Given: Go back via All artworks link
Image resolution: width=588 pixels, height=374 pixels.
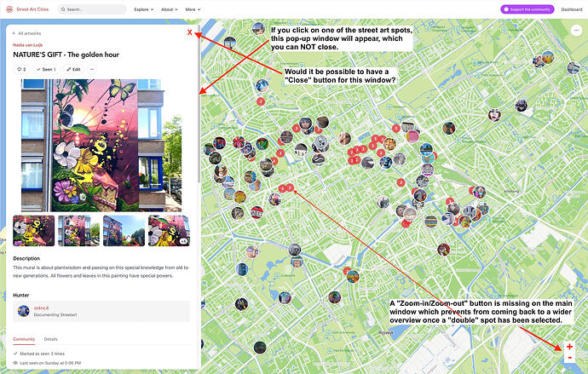Looking at the screenshot, I should 27,33.
